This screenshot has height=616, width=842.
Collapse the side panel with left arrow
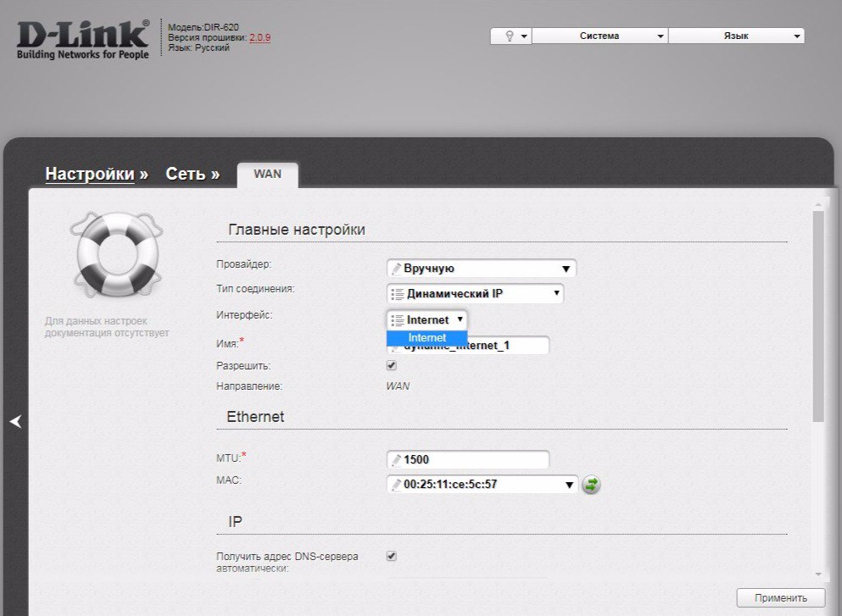(14, 422)
